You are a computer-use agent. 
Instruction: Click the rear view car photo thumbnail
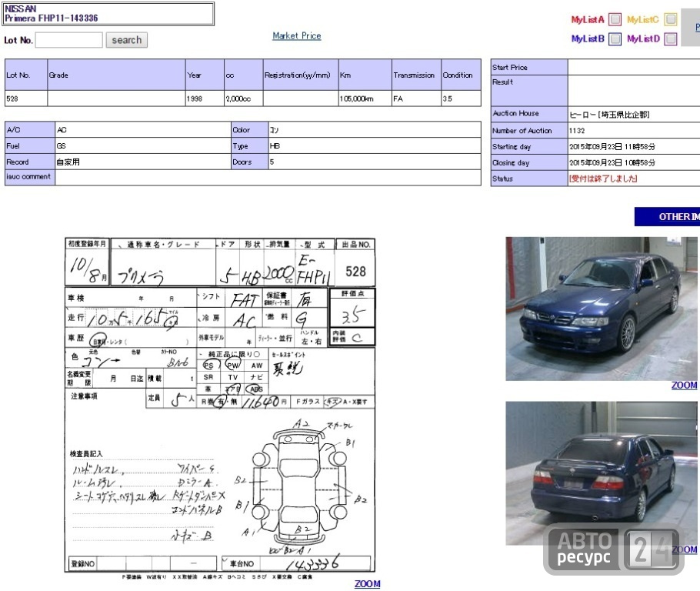click(602, 473)
